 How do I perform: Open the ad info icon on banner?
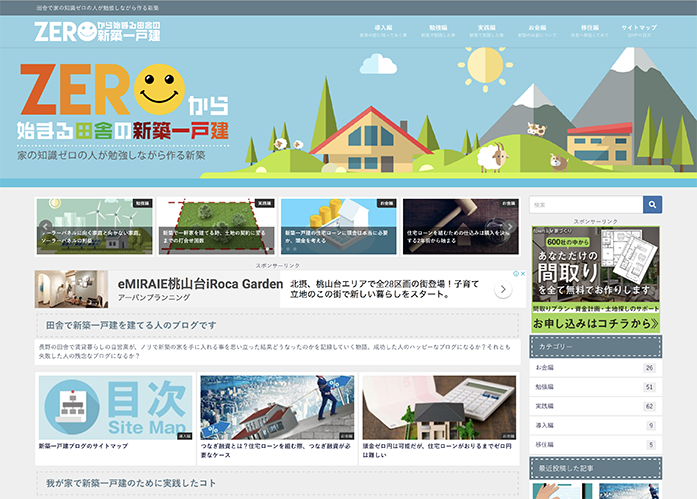[517, 274]
